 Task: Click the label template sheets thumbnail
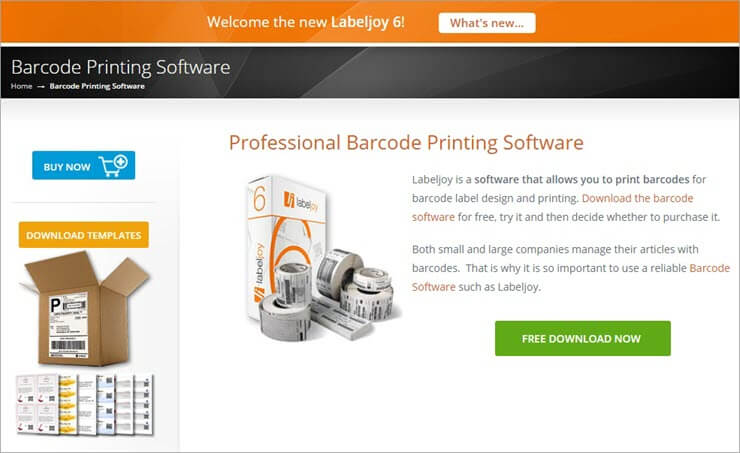pyautogui.click(x=85, y=404)
